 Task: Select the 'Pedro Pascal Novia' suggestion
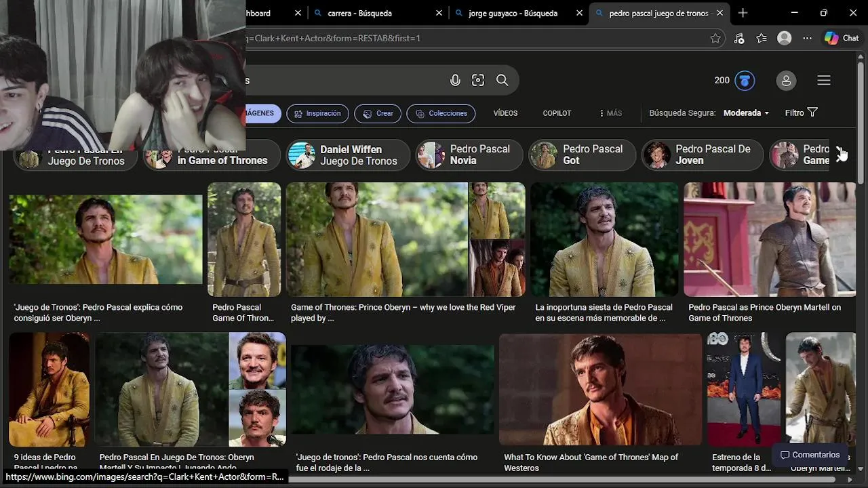[x=469, y=155]
